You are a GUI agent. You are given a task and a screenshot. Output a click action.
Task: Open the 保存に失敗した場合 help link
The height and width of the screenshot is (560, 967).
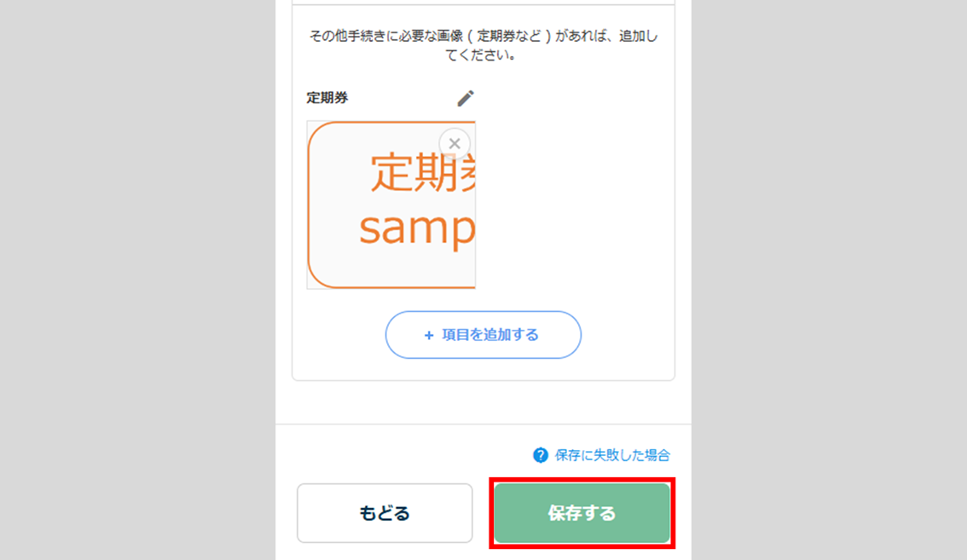[612, 455]
